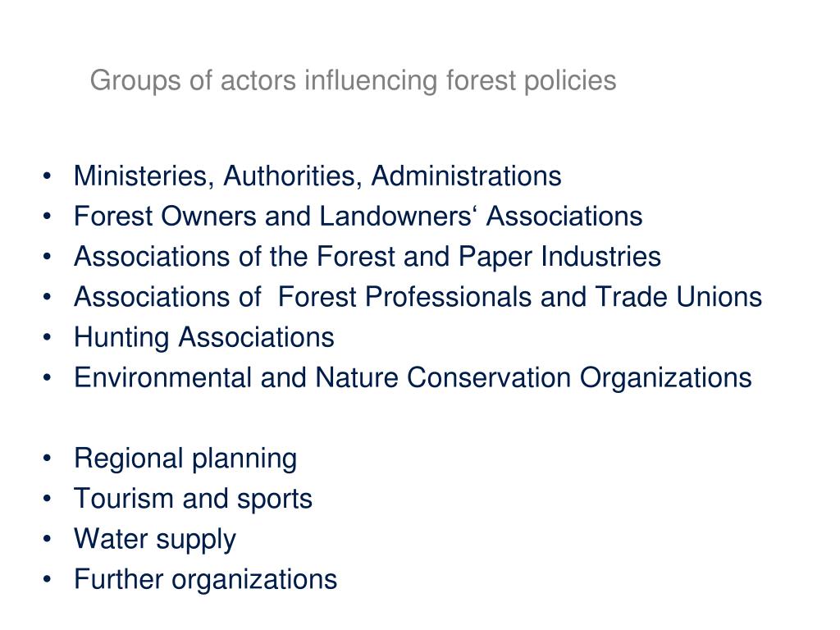Click the slide title about forest policies
Image resolution: width=840 pixels, height=630 pixels.
(353, 81)
